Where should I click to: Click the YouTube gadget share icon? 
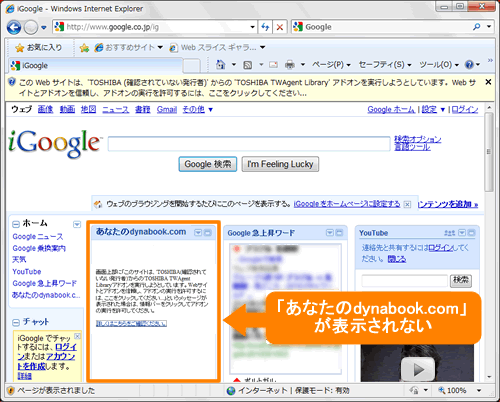pyautogui.click(x=450, y=233)
